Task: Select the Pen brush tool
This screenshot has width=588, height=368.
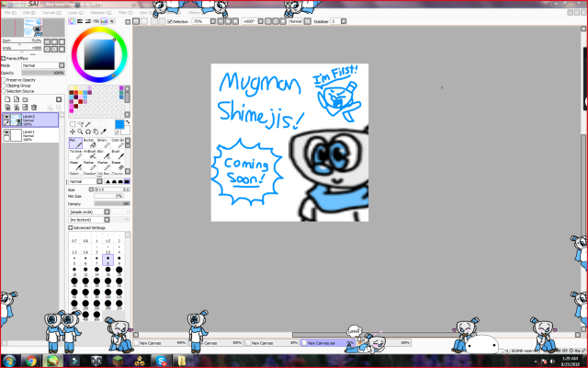Action: (75, 144)
